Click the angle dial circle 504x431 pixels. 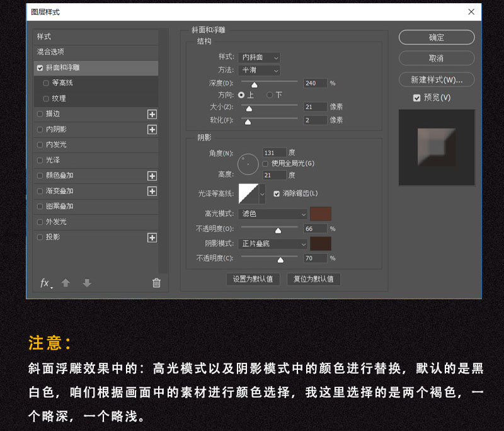248,164
